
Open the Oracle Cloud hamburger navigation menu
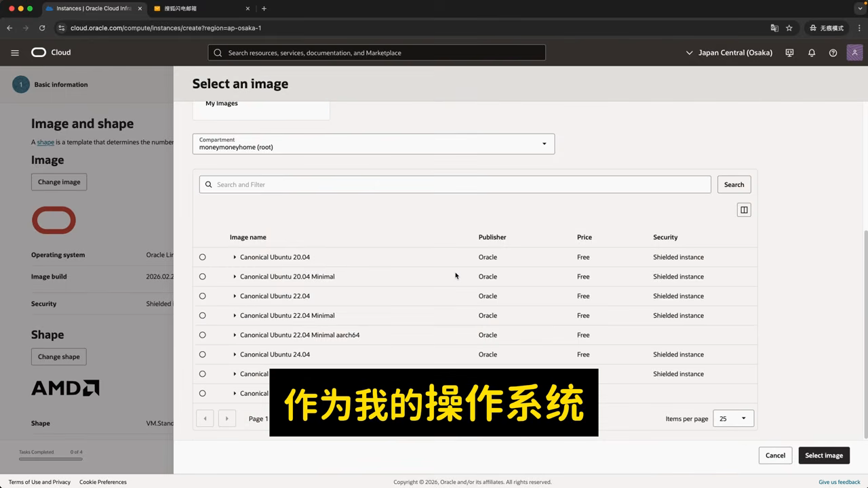15,53
